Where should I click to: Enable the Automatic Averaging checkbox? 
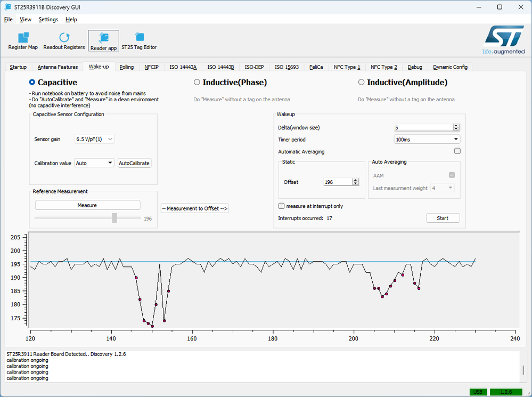(x=457, y=151)
